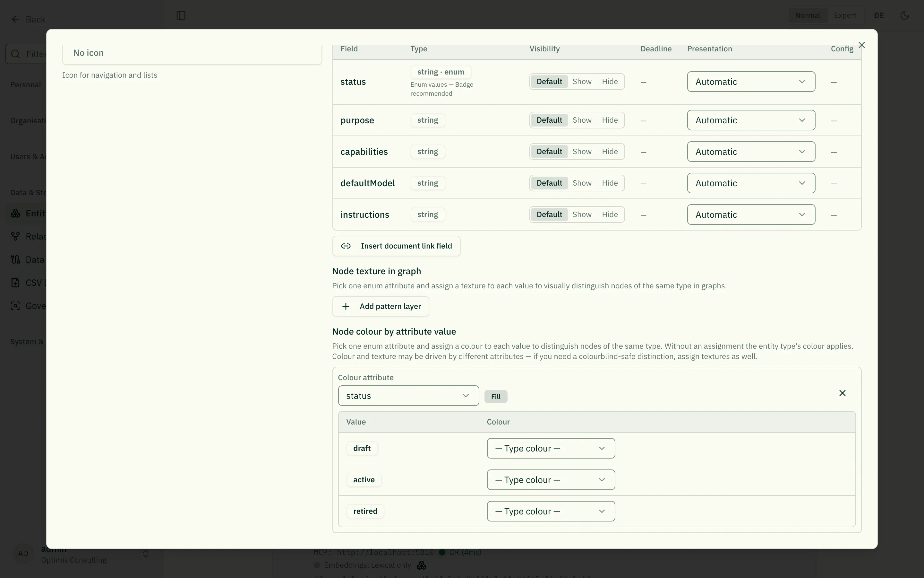The image size is (924, 578).
Task: Click Add pattern layer button
Action: pyautogui.click(x=380, y=306)
